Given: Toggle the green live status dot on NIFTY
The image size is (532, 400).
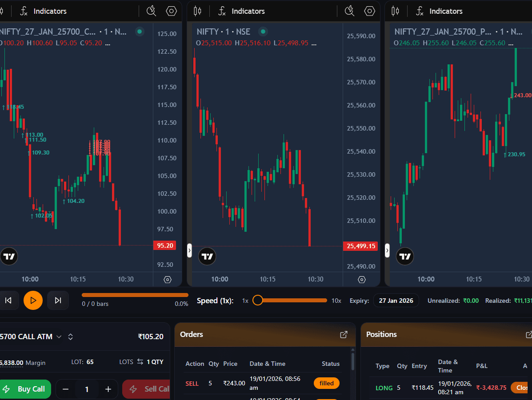Looking at the screenshot, I should (x=263, y=32).
